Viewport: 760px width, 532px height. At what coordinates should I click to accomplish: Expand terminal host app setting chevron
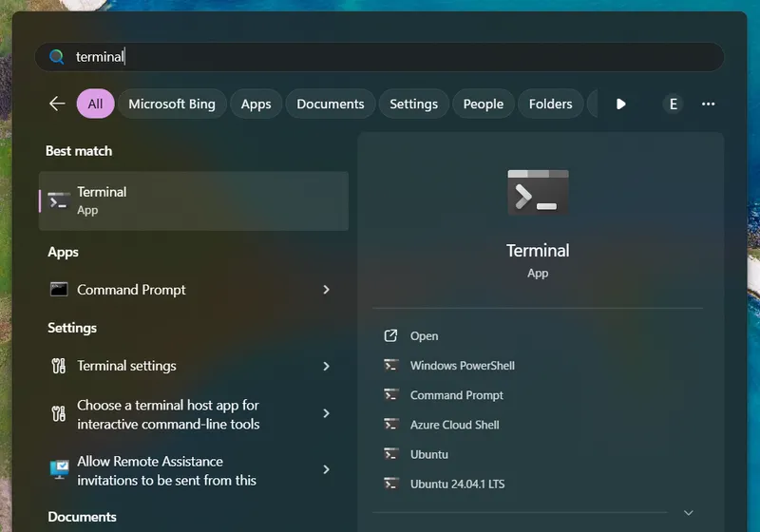pos(326,413)
